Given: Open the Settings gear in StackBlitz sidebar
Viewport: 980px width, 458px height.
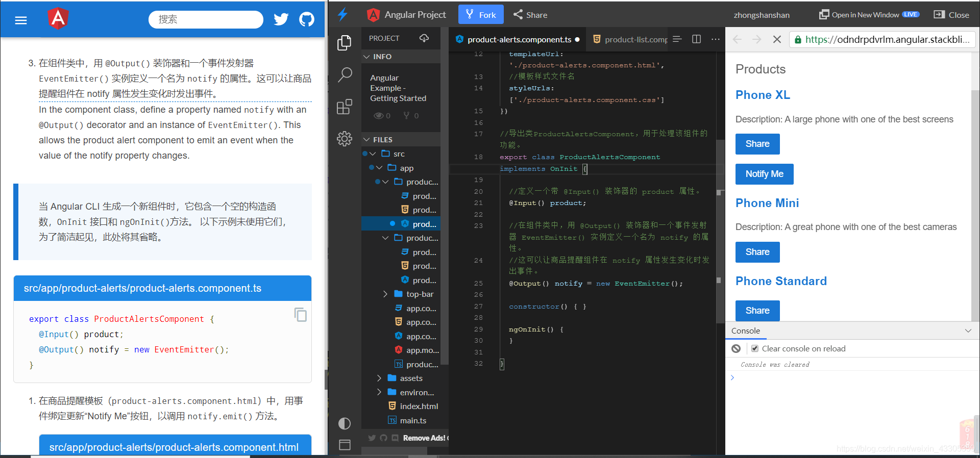Looking at the screenshot, I should [x=345, y=139].
